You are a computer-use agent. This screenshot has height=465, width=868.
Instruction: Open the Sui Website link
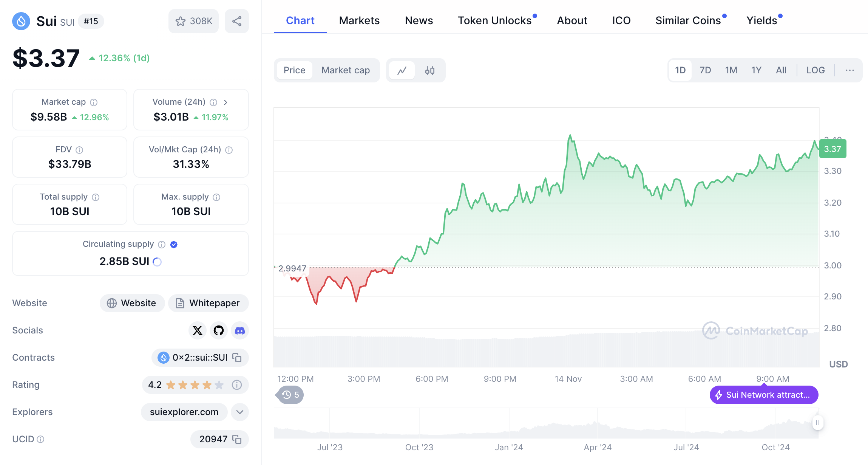point(132,303)
